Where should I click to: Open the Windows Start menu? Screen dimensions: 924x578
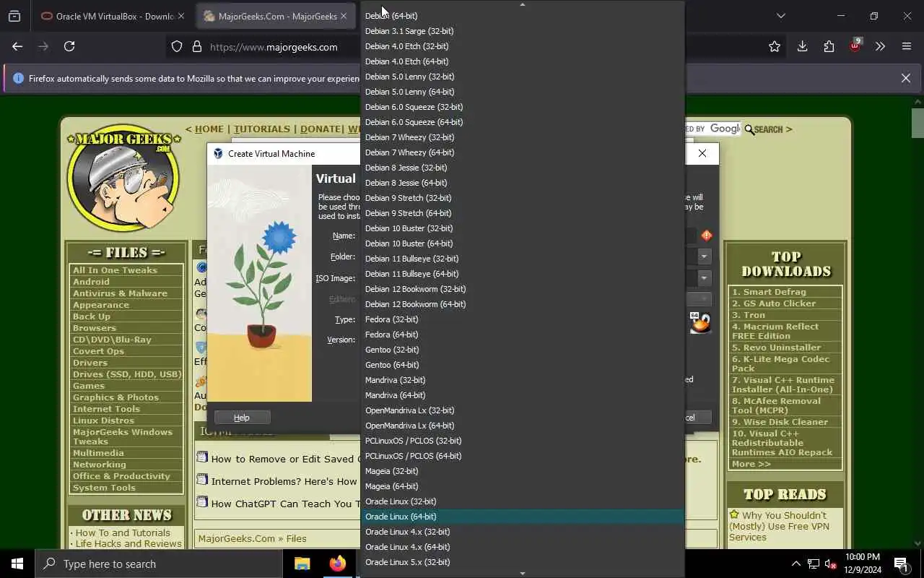(17, 564)
